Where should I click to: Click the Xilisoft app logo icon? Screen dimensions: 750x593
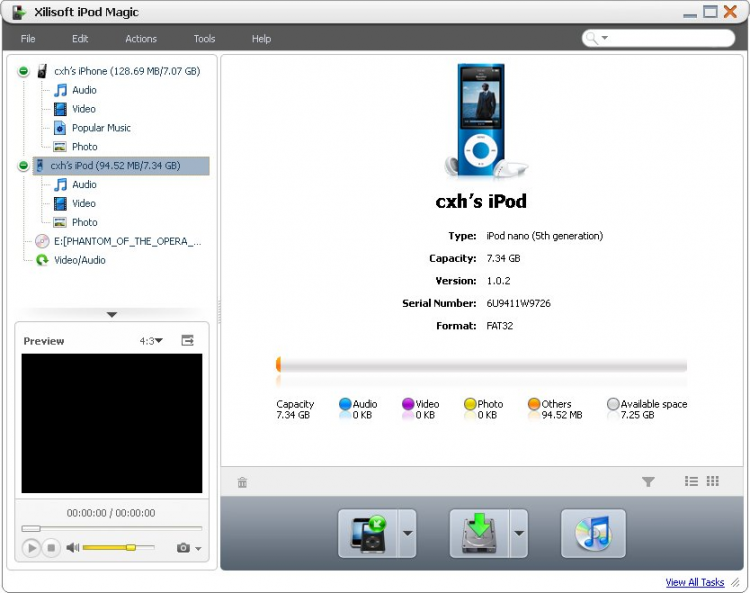pos(19,12)
